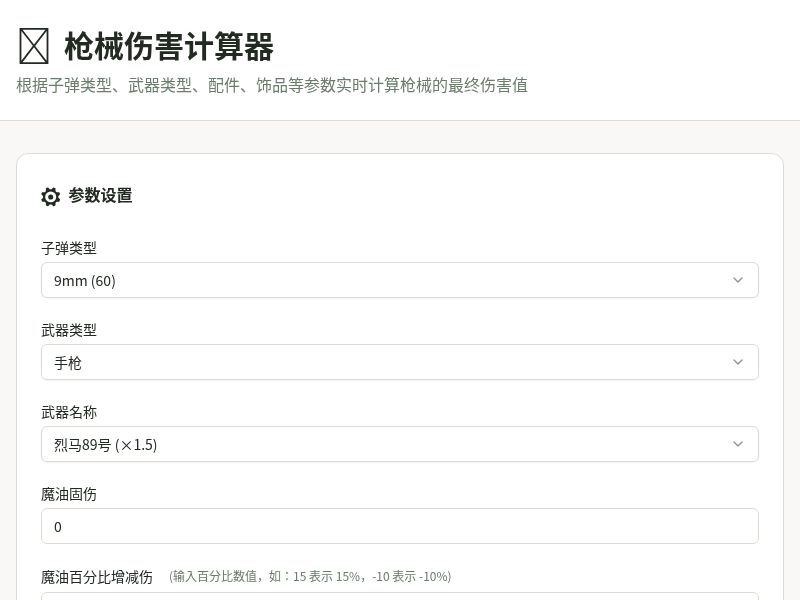The width and height of the screenshot is (800, 600).
Task: Click the subtitle description under the title
Action: (x=272, y=86)
